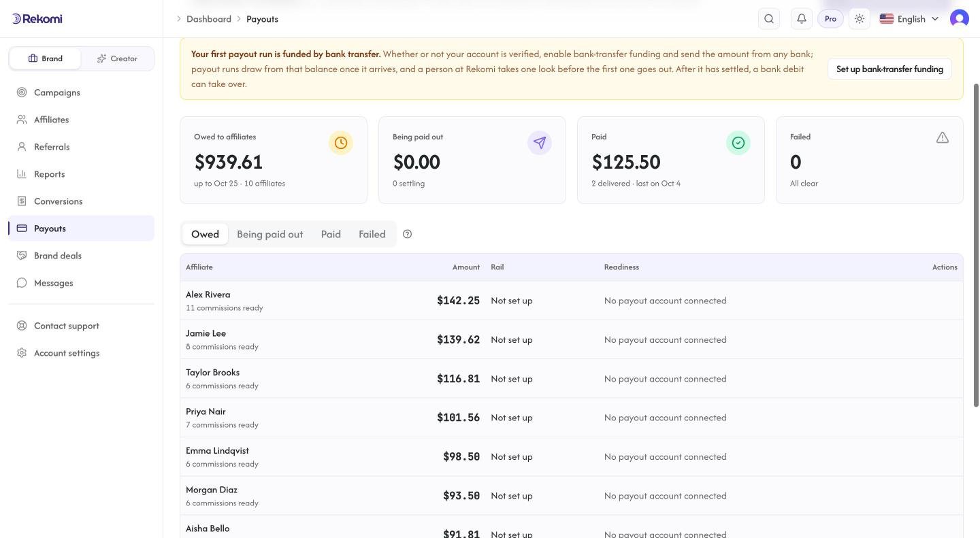Open Referrals in sidebar
The height and width of the screenshot is (538, 980).
(x=81, y=147)
